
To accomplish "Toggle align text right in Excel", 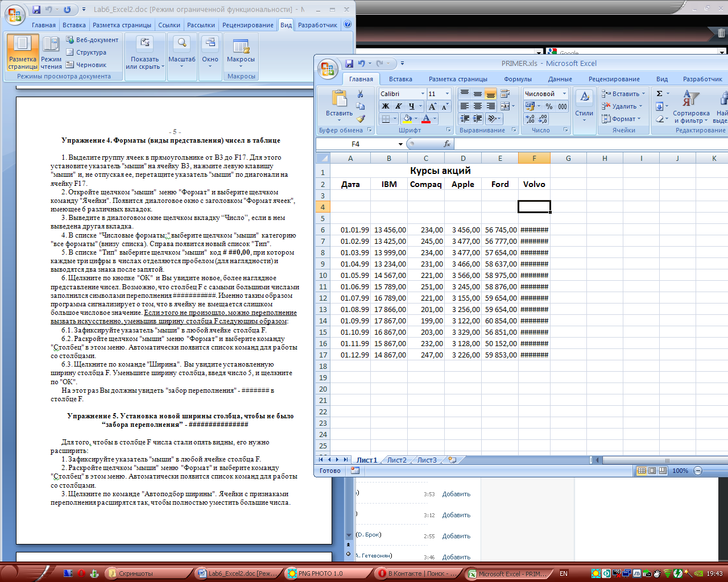I will click(x=491, y=106).
